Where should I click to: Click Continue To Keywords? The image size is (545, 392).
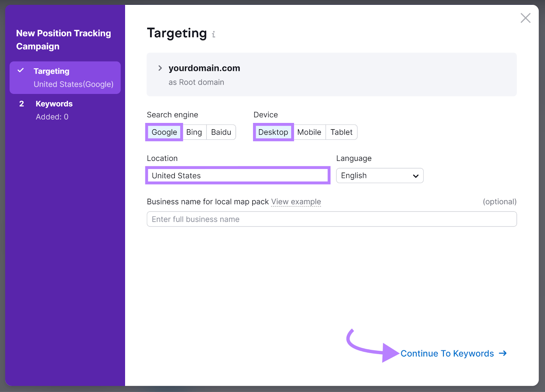pyautogui.click(x=447, y=354)
